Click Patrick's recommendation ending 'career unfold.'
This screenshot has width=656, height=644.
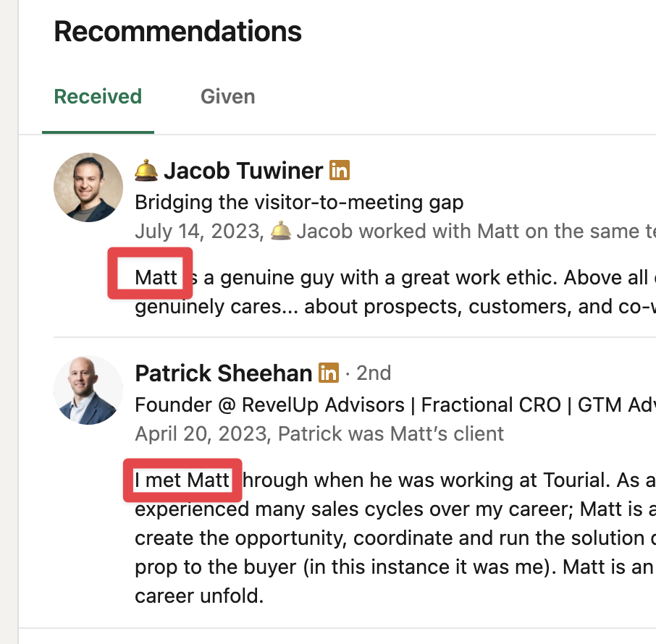coord(395,538)
